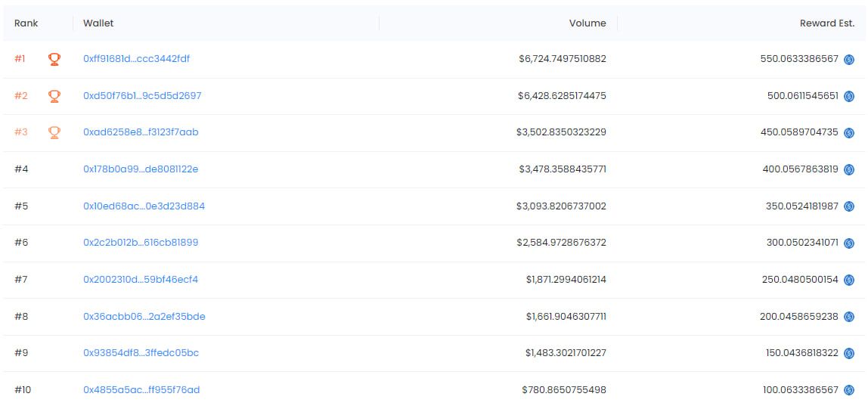Click the token icon beside 300.0502341071 reward

848,243
